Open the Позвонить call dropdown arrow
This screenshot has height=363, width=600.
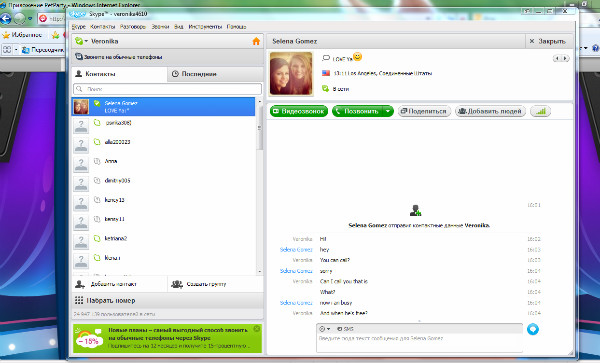[388, 111]
